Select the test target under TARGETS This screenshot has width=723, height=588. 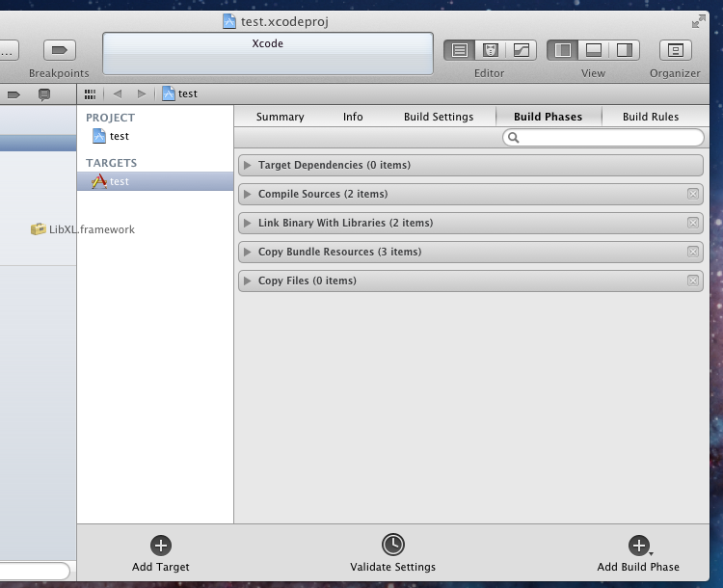point(155,181)
